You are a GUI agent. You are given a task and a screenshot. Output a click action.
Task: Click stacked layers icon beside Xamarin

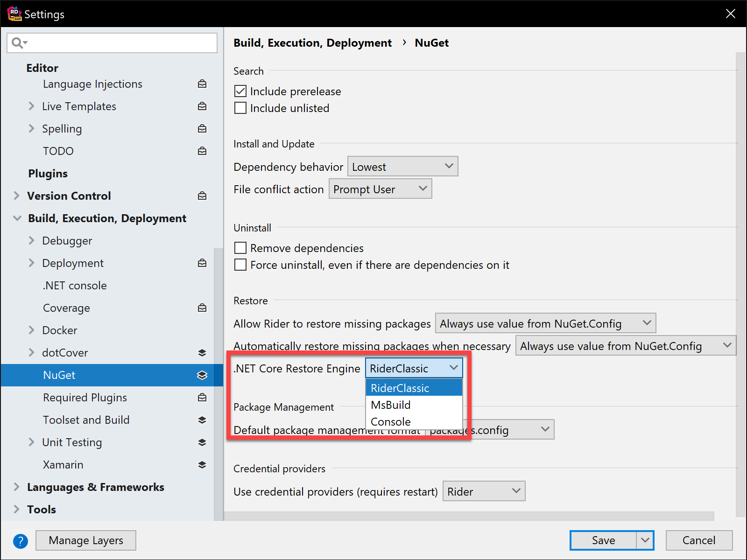[202, 465]
